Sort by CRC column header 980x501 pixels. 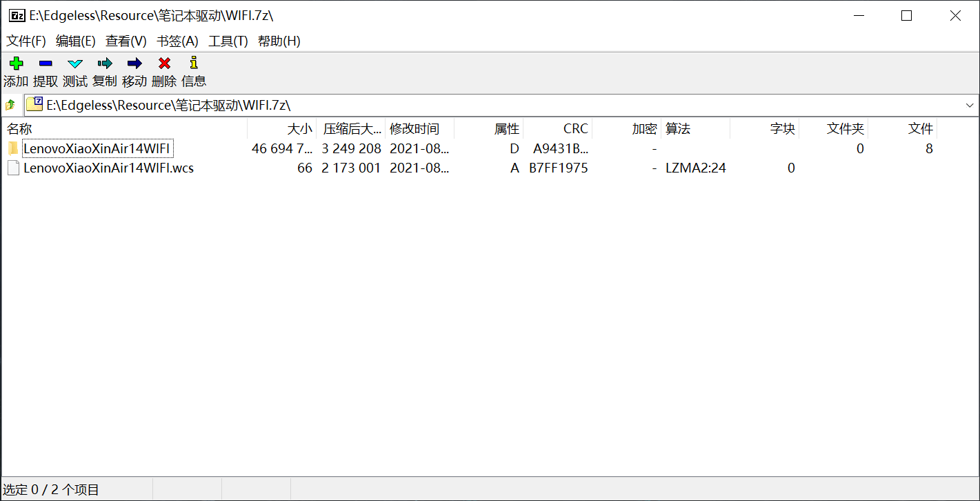558,129
